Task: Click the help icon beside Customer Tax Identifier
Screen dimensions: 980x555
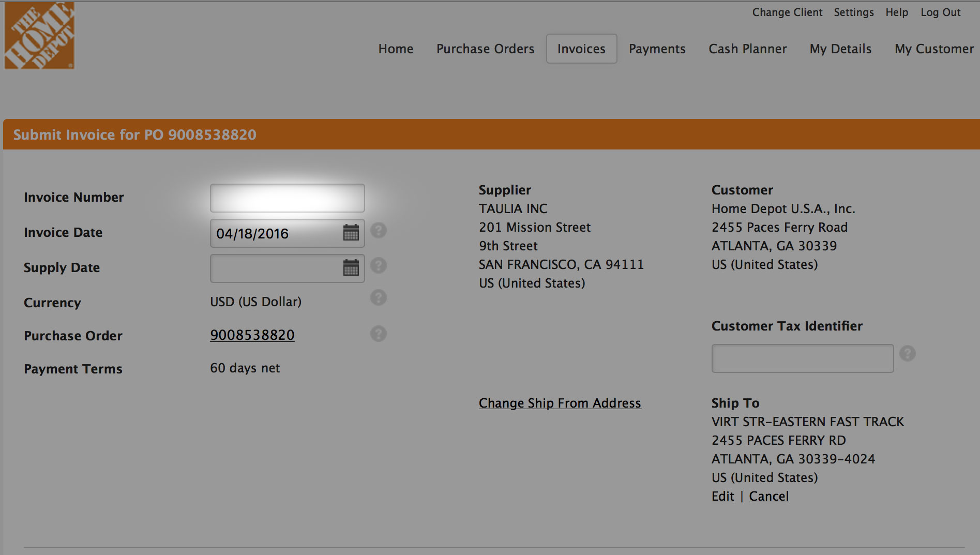Action: (x=909, y=354)
